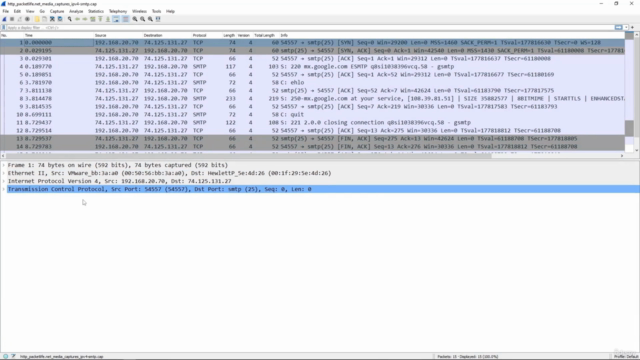Screen dimensions: 640x360
Task: Add a filter button with the plus icon
Action: pyautogui.click(x=633, y=27)
